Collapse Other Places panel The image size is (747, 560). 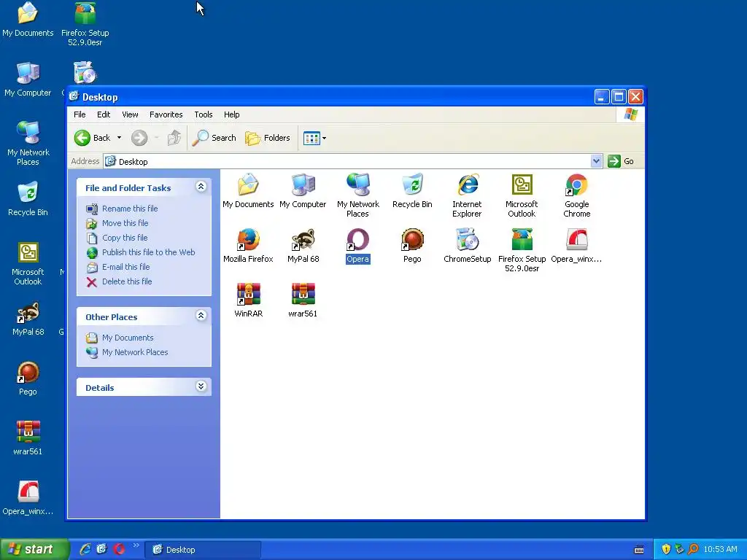[201, 316]
